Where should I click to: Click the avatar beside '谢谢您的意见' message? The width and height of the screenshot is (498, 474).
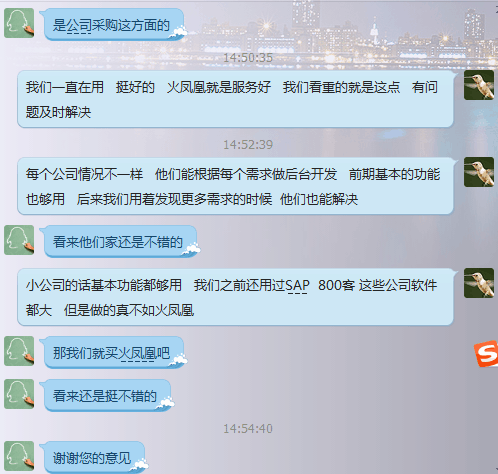pyautogui.click(x=19, y=456)
